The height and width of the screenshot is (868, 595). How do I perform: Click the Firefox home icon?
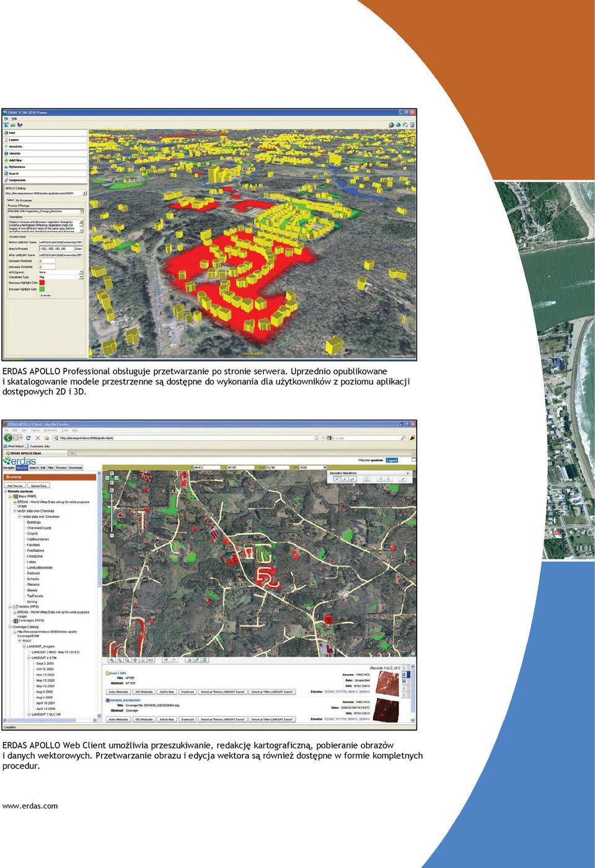(x=46, y=438)
